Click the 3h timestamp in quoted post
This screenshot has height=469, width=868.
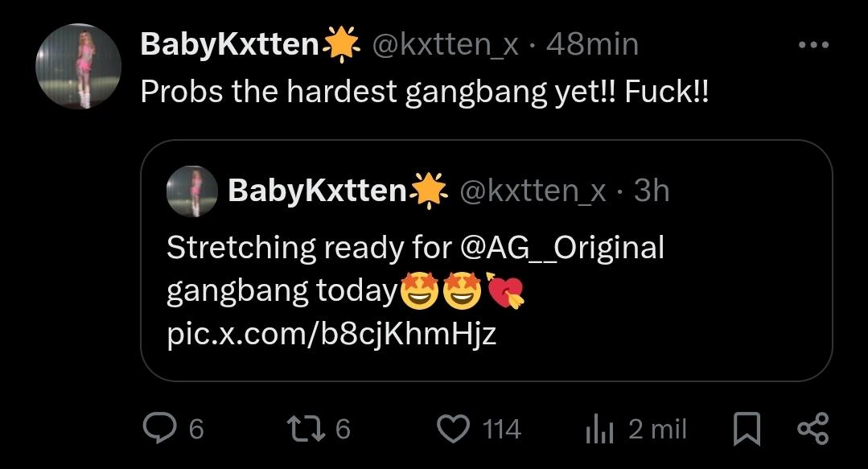tap(651, 191)
